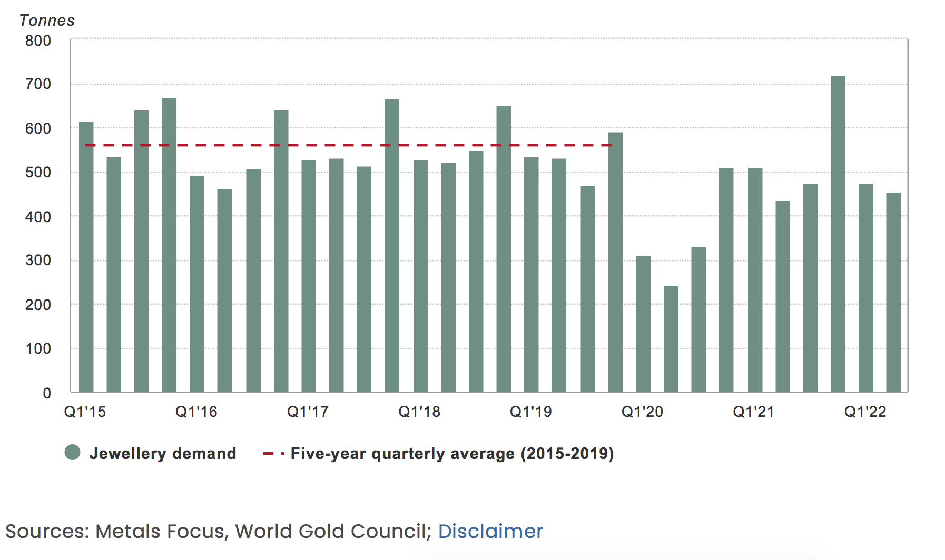Click the Q1'18 x-axis label
Viewport: 945px width, 560px height.
coord(419,412)
